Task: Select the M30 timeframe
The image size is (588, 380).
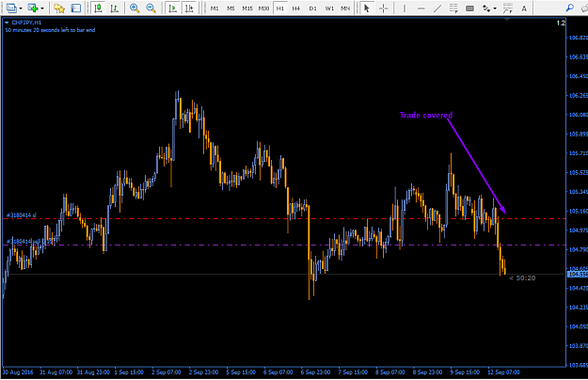Action: (x=263, y=8)
